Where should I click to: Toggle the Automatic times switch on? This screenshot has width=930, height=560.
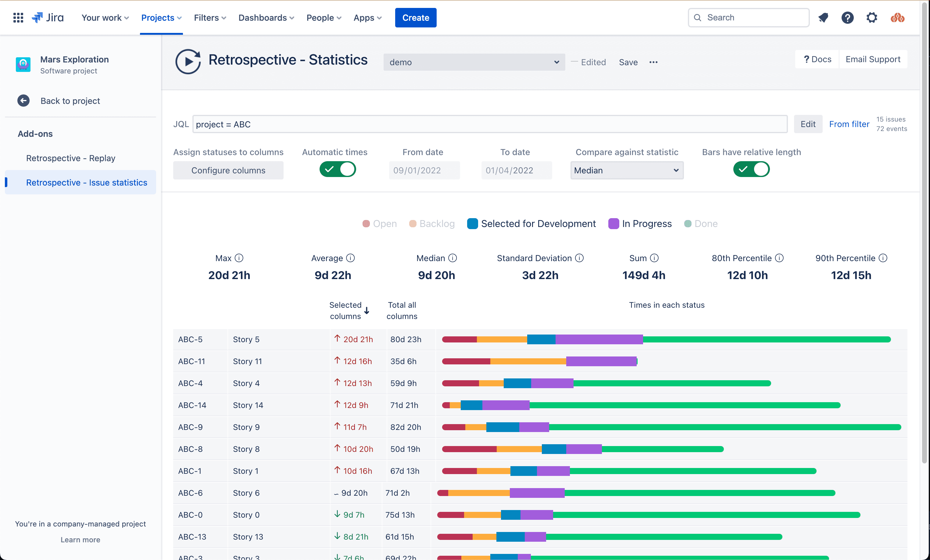pos(338,169)
